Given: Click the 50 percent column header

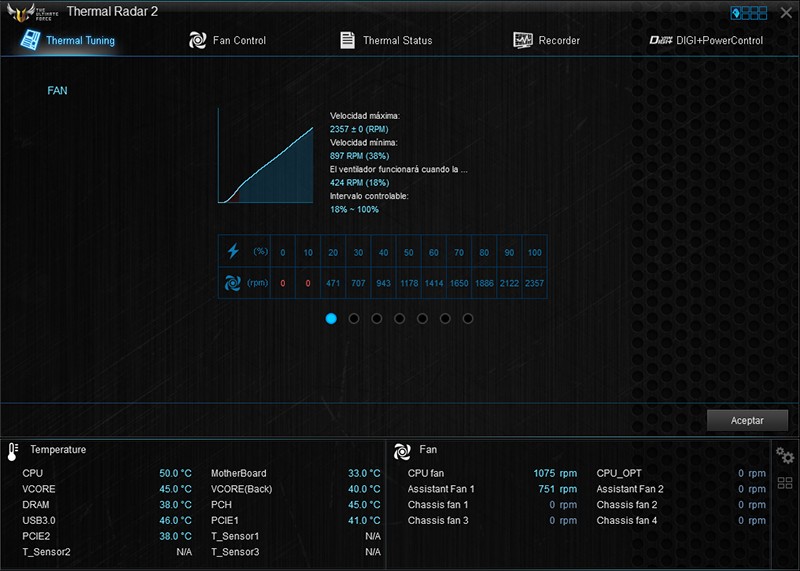Looking at the screenshot, I should (x=409, y=252).
